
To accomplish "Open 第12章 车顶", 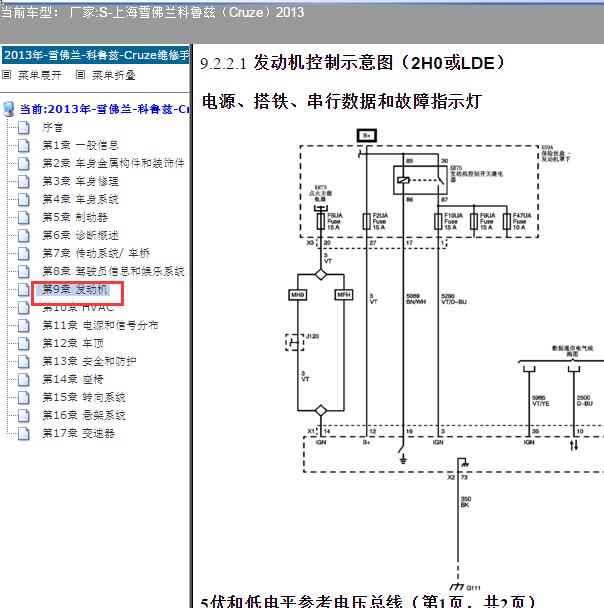I will pyautogui.click(x=72, y=343).
